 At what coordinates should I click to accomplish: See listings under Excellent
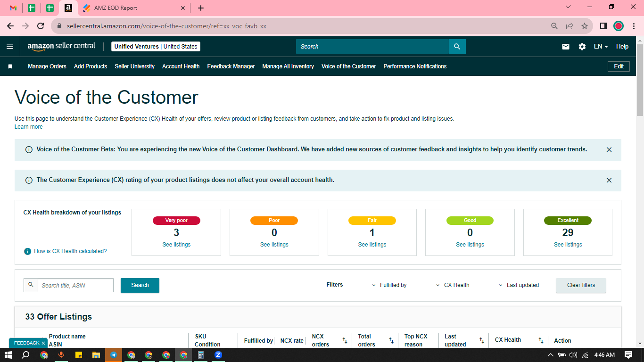[568, 245]
